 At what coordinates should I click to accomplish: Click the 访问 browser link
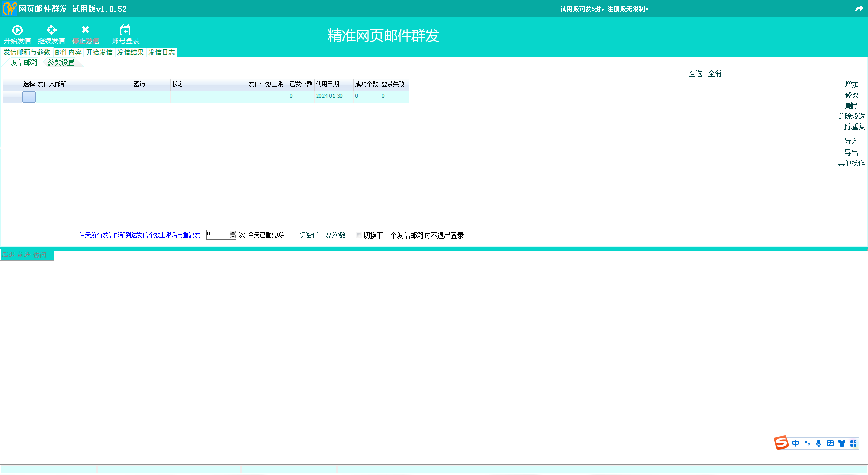point(40,255)
